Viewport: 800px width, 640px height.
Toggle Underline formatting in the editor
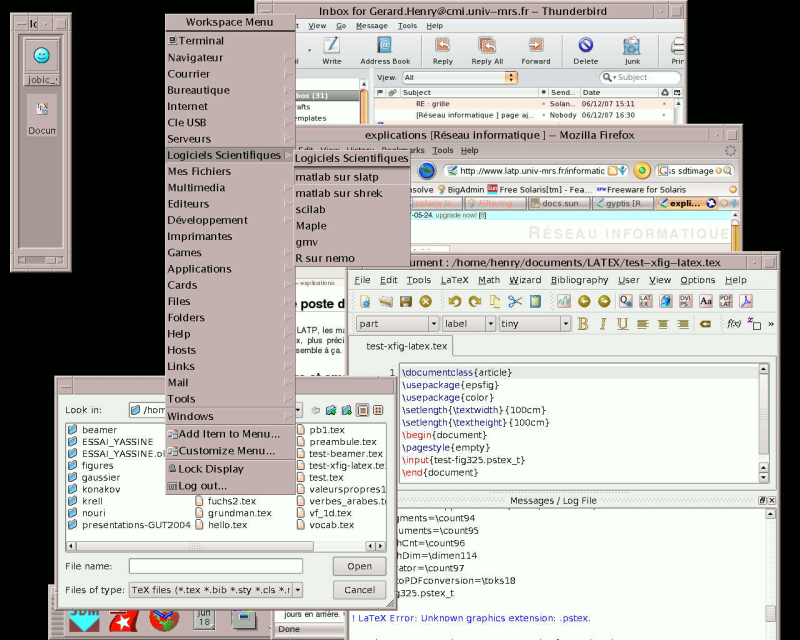click(623, 323)
